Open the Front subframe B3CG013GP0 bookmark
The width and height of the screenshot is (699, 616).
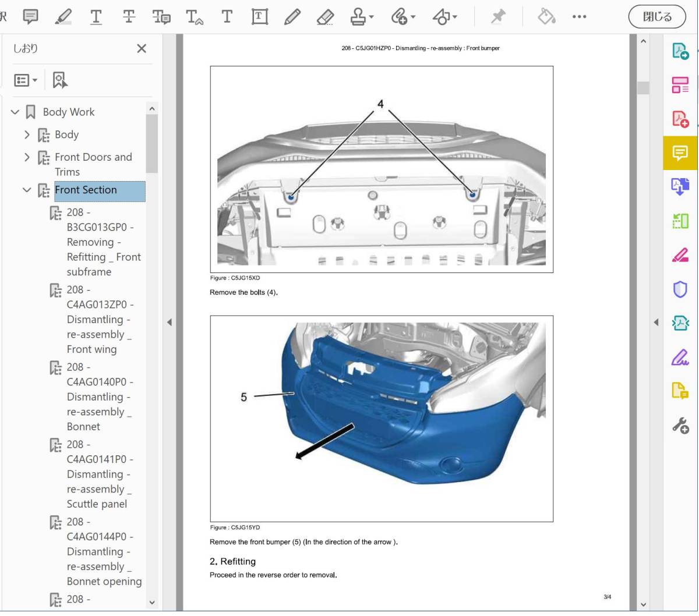[x=103, y=242]
